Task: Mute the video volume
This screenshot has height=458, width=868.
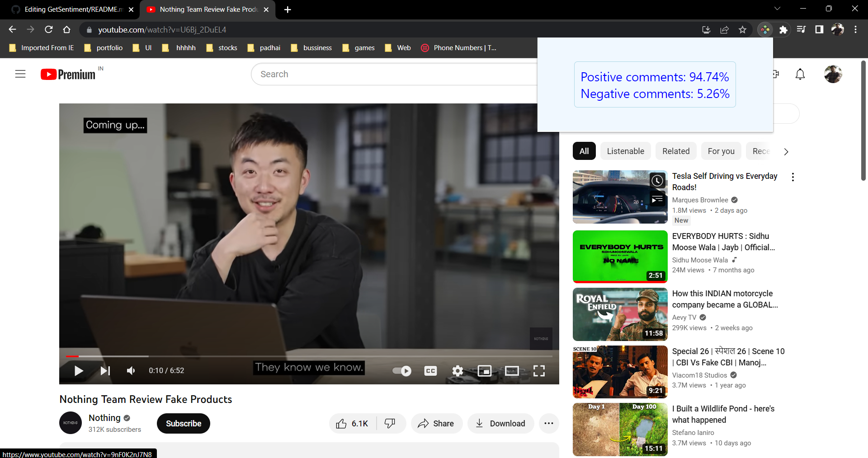Action: point(131,371)
